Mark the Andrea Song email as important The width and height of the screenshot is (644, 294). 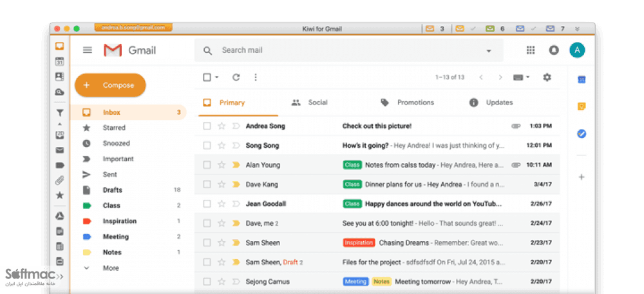236,126
